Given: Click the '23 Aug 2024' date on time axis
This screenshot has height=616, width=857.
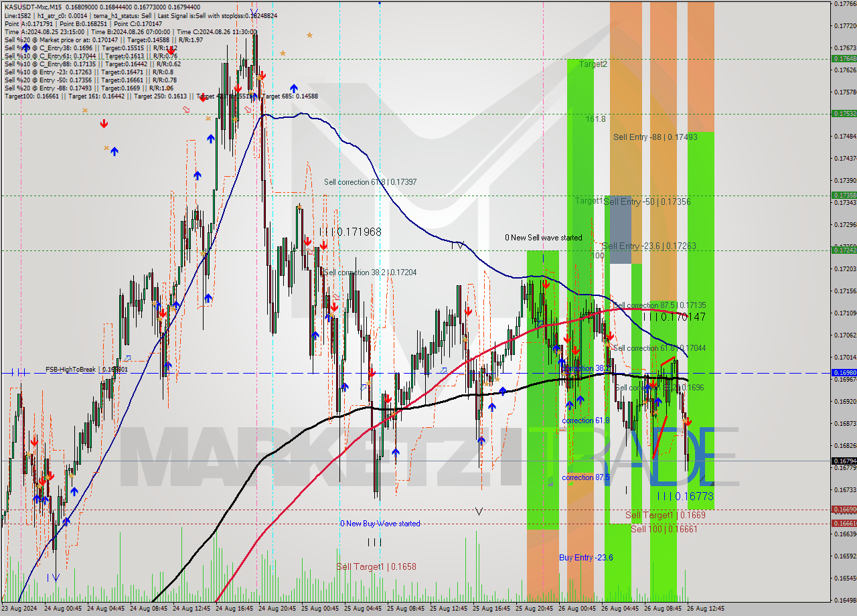Looking at the screenshot, I should tap(19, 609).
